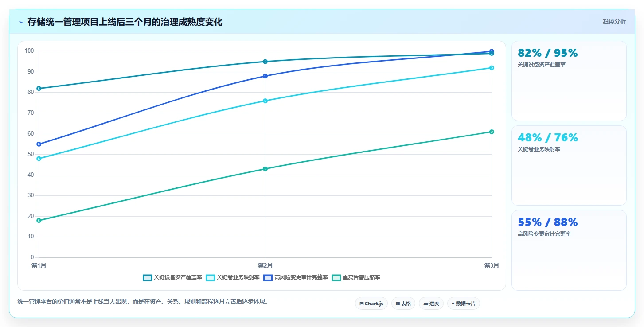Click the 第3月 x-axis label
This screenshot has height=327, width=644.
(x=492, y=265)
